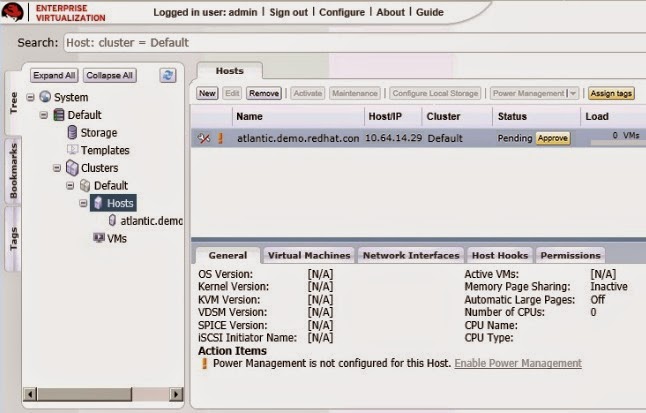Open the Bookmarks side tab
This screenshot has width=646, height=413.
coord(13,171)
